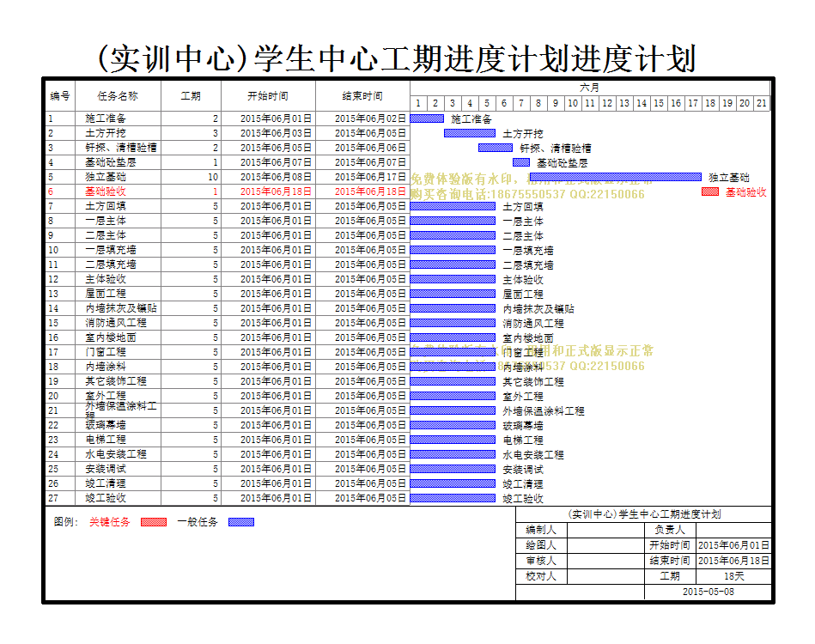Click the 2015-05-08 date stamp
Image resolution: width=815 pixels, height=644 pixels.
coord(709,592)
